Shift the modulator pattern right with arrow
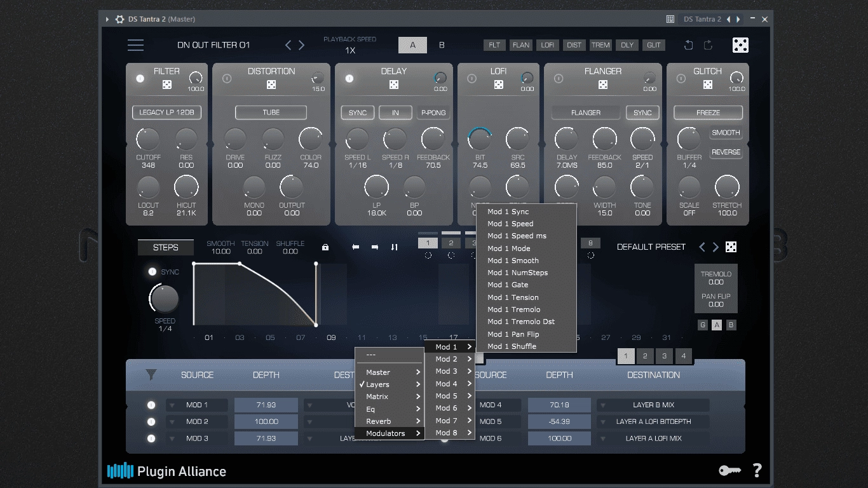868x488 pixels. [x=375, y=247]
